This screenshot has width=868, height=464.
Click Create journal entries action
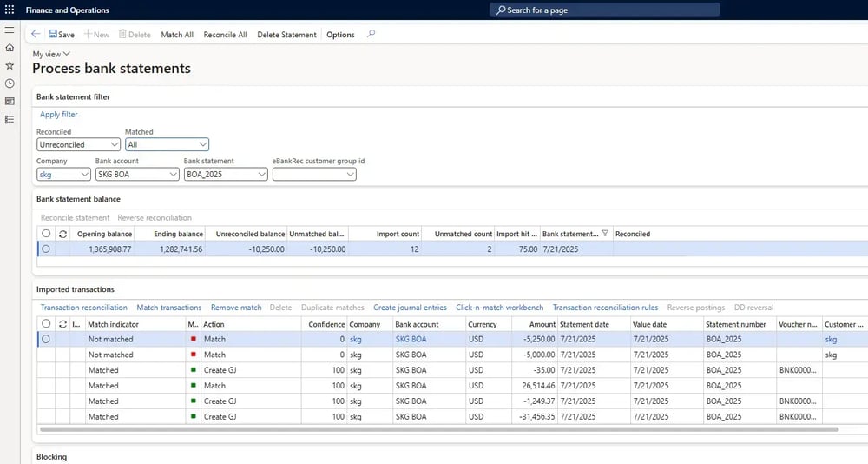tap(410, 307)
